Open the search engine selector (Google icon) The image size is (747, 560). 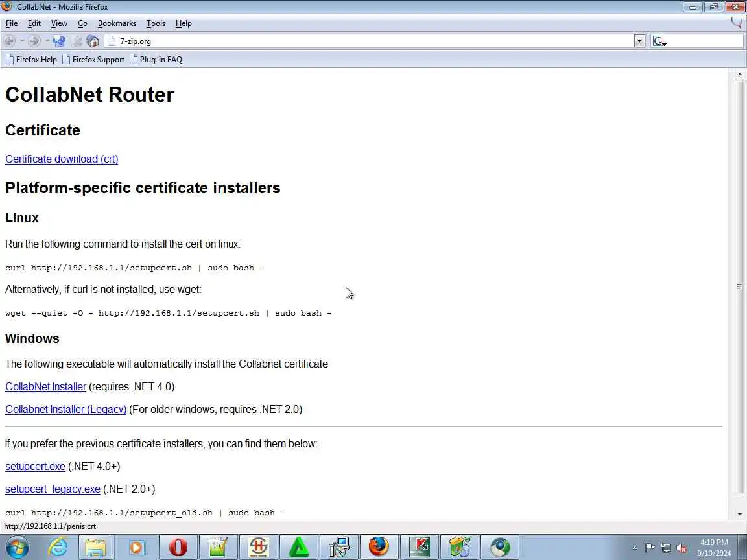tap(659, 41)
